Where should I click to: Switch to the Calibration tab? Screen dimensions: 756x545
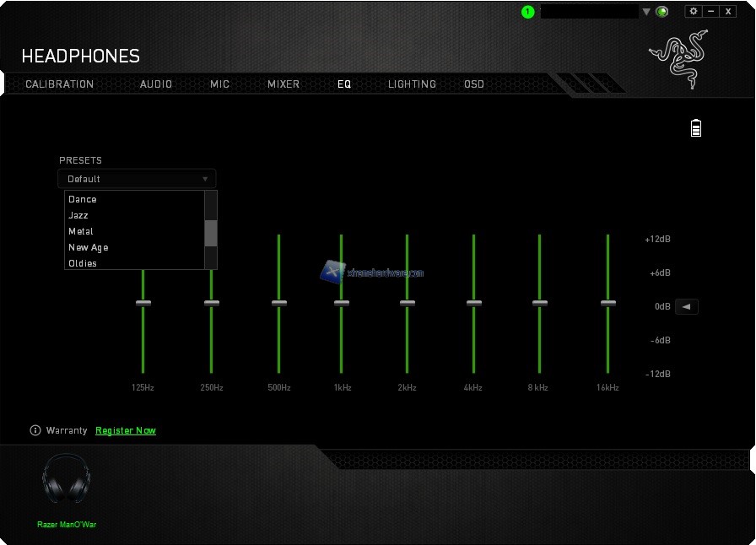coord(60,84)
